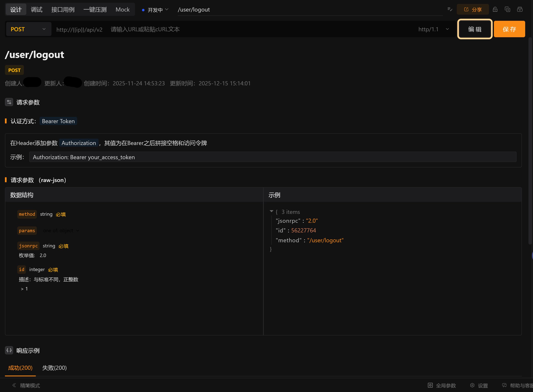Click the edit description icon

tap(450, 9)
